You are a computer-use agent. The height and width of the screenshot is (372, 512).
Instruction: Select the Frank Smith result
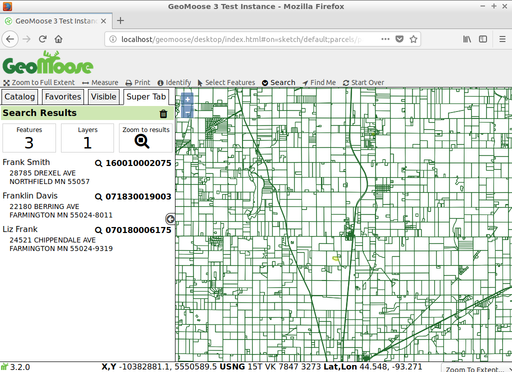(x=26, y=162)
